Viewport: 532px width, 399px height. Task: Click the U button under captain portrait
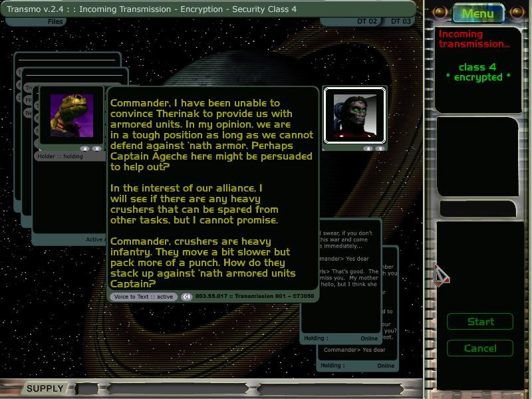tap(380, 148)
